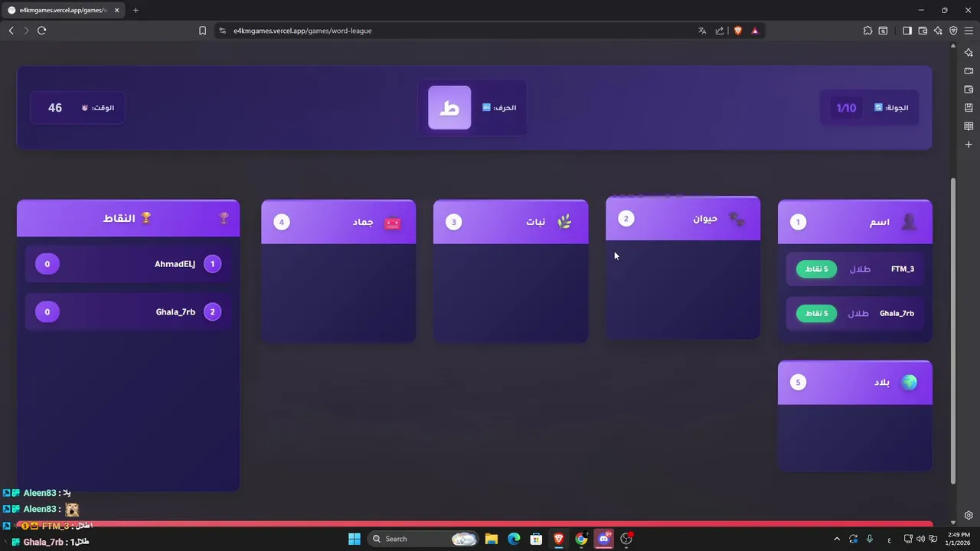The height and width of the screenshot is (551, 980).
Task: Open Brave Talk video camera in the sidebar
Action: 969,71
